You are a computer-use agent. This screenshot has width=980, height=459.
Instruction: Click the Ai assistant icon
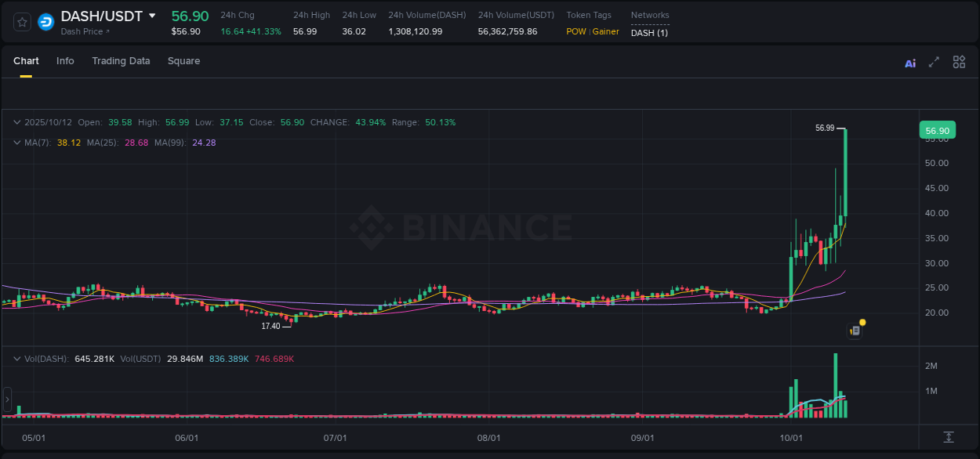click(x=910, y=63)
